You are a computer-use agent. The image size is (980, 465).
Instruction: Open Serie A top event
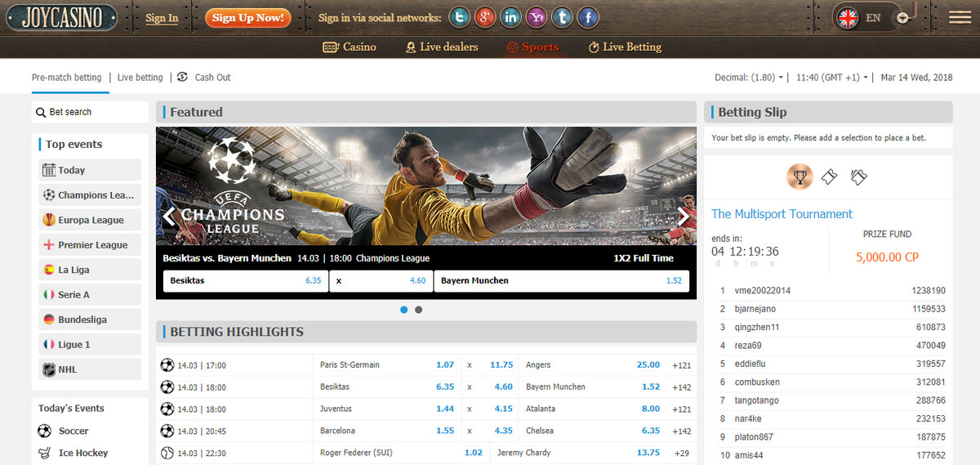pyautogui.click(x=90, y=295)
